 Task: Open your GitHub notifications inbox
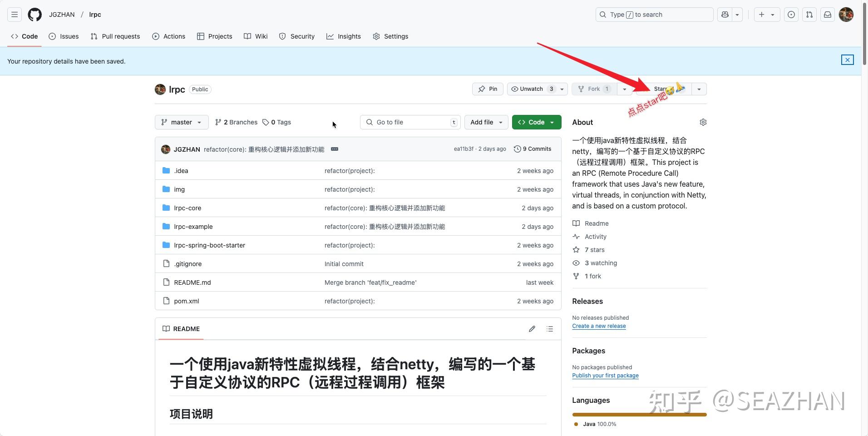tap(827, 14)
